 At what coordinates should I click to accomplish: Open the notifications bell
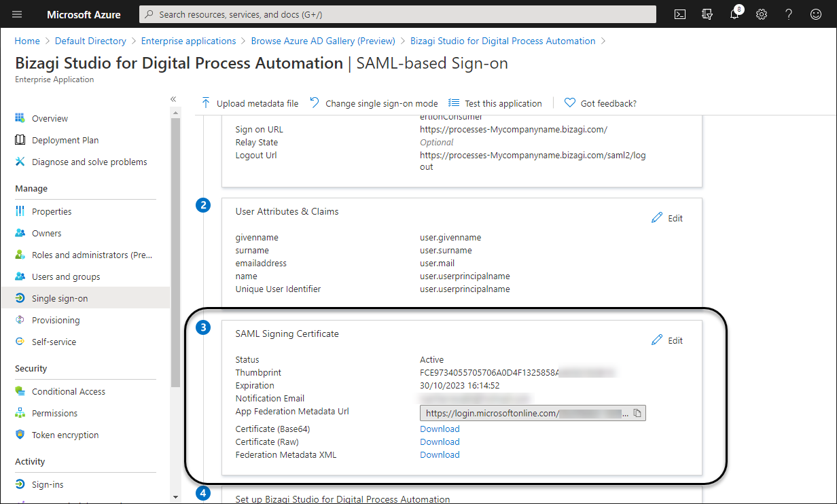coord(734,14)
